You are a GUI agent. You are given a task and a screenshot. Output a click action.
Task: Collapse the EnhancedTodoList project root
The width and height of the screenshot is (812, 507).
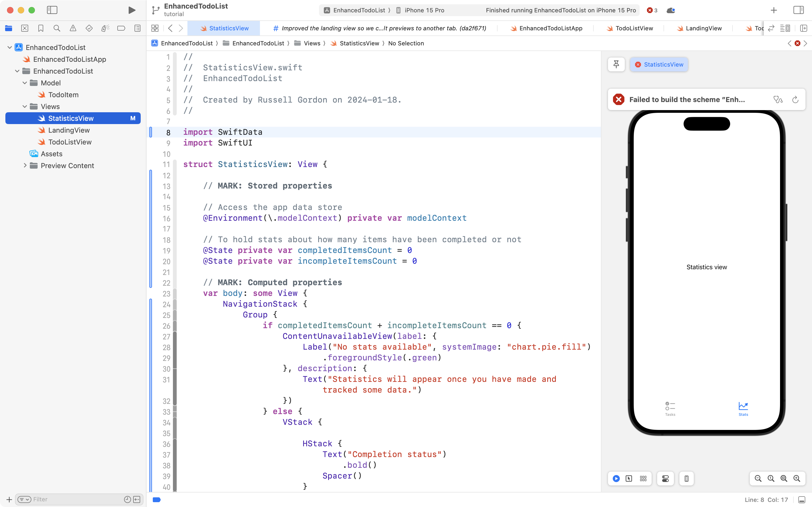point(9,47)
